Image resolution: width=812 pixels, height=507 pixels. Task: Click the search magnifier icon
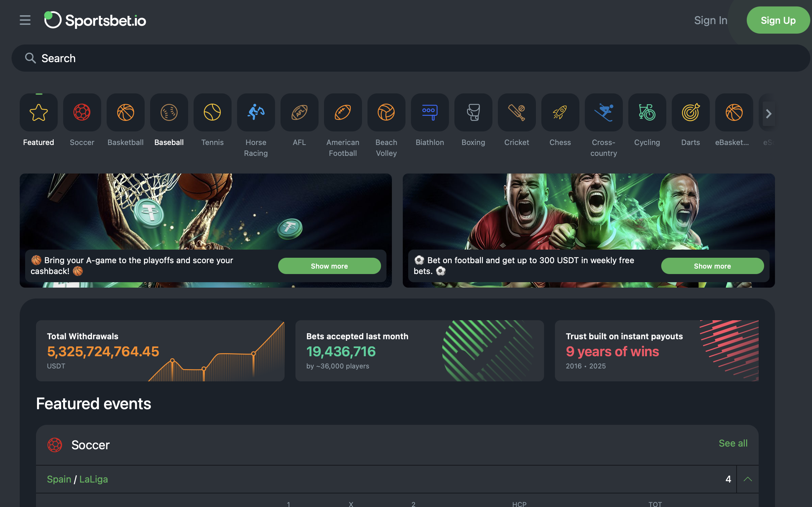(30, 58)
